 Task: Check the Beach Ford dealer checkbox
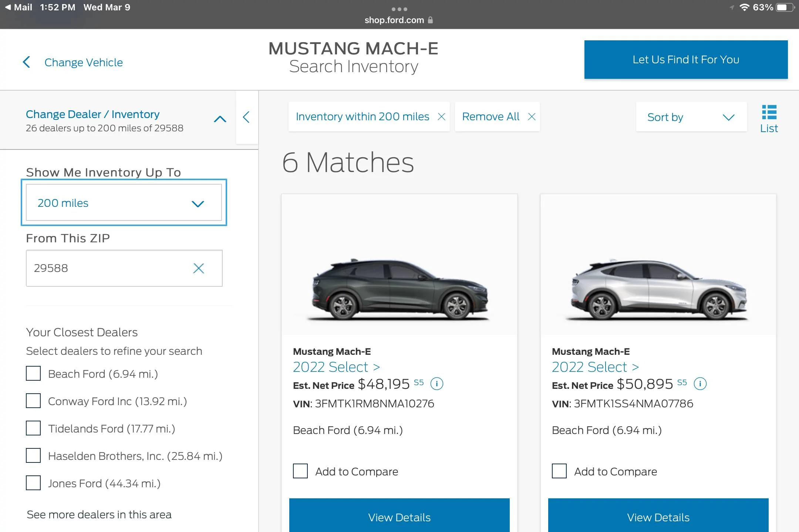pyautogui.click(x=33, y=373)
